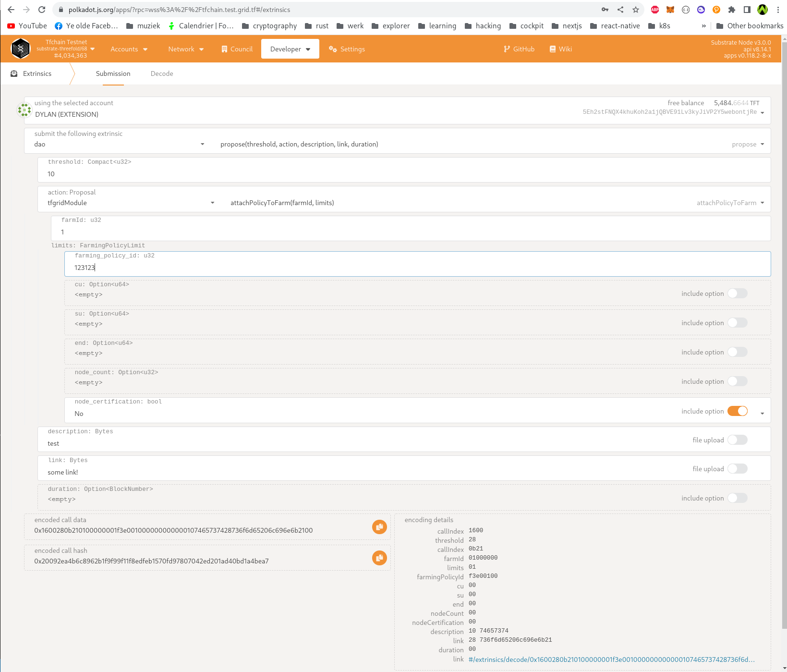Reload the page in browser

pos(42,10)
